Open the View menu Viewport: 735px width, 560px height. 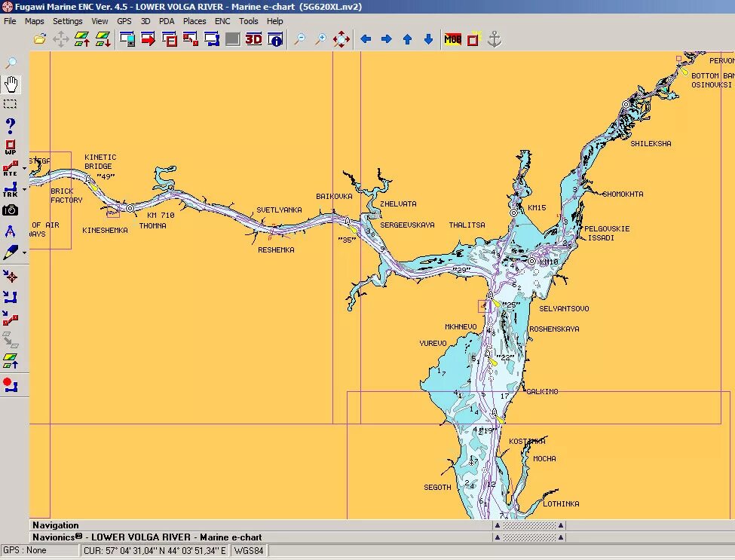100,21
